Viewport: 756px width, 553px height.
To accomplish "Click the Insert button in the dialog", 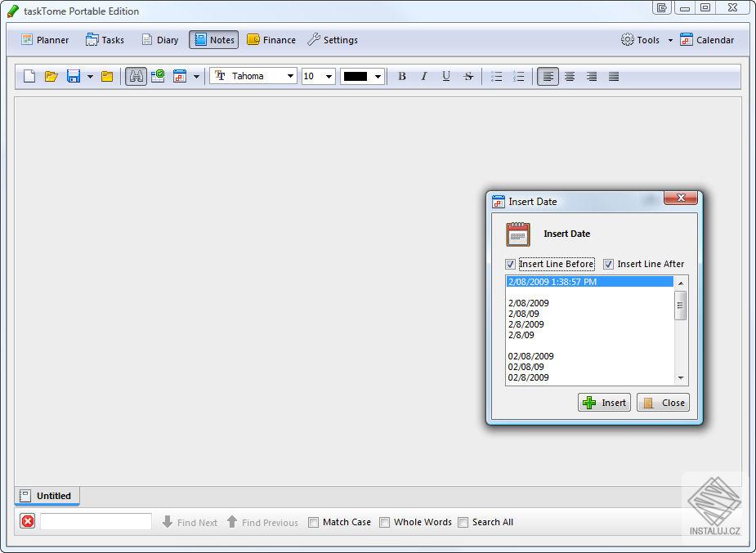I will point(604,403).
